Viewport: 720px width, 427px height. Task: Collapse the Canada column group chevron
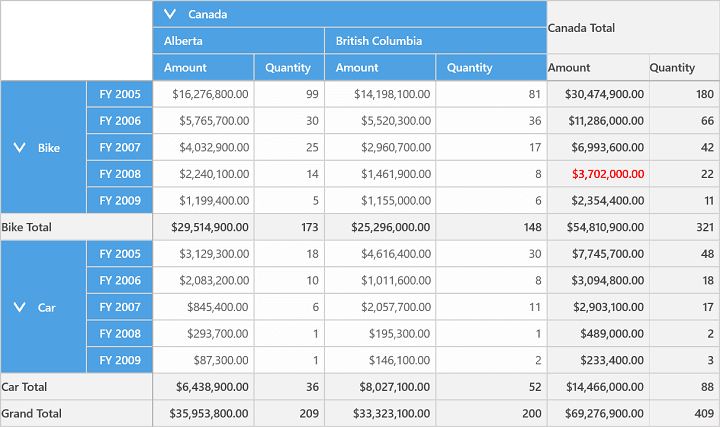pos(170,14)
